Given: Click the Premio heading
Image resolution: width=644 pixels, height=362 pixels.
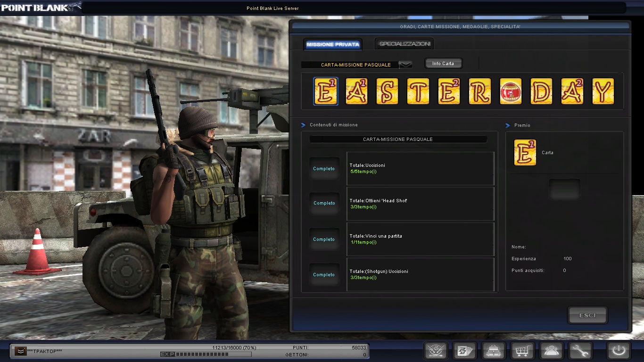Looking at the screenshot, I should coord(522,125).
